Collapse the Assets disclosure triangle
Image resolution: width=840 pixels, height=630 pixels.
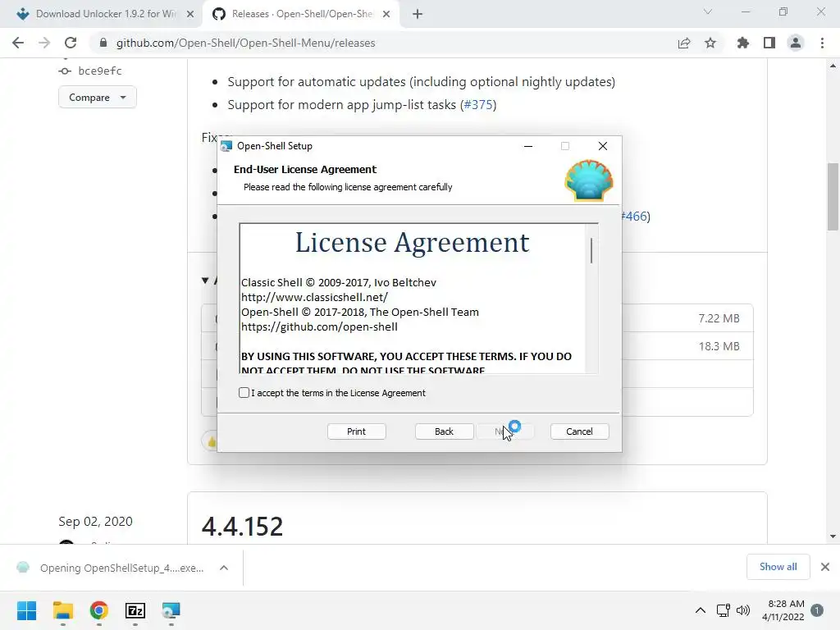coord(205,281)
